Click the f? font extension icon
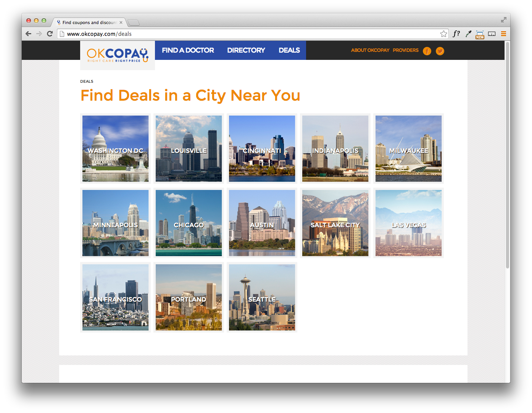This screenshot has height=413, width=532. 456,34
